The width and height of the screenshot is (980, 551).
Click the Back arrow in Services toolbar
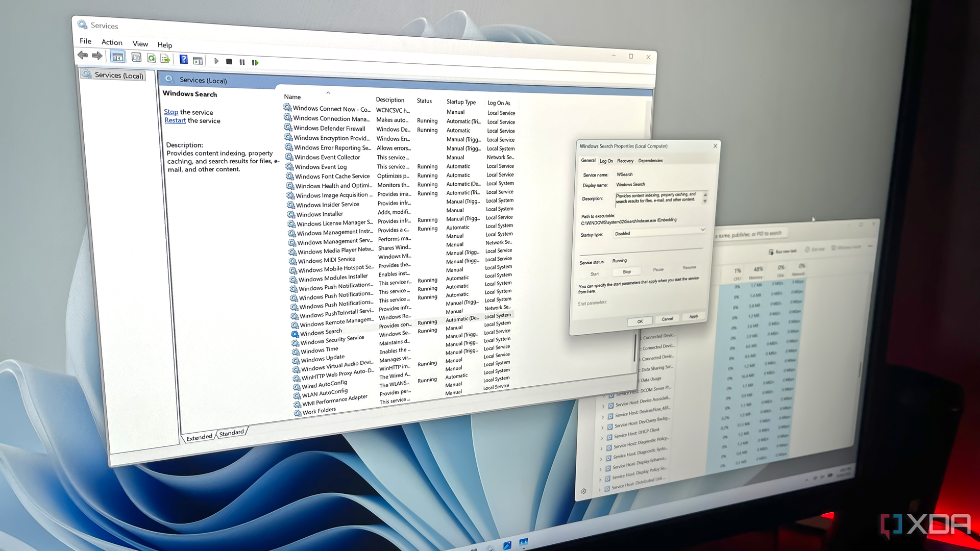(82, 55)
